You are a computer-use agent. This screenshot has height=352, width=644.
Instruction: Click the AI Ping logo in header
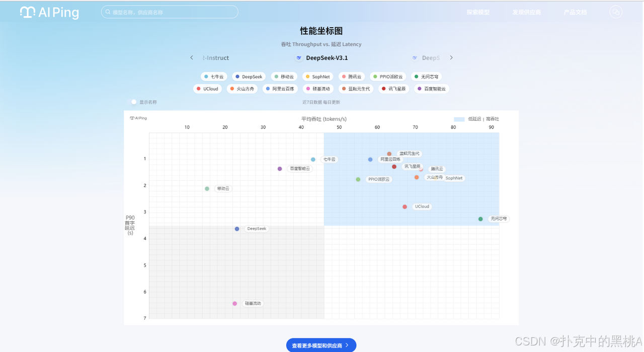pyautogui.click(x=49, y=12)
